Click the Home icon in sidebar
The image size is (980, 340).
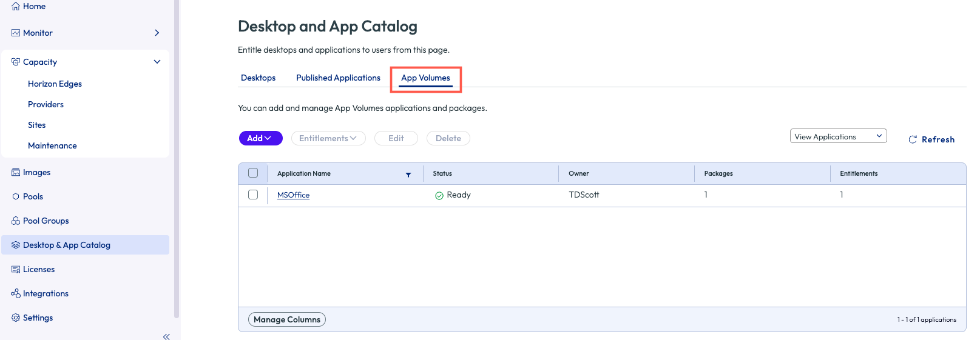point(16,6)
